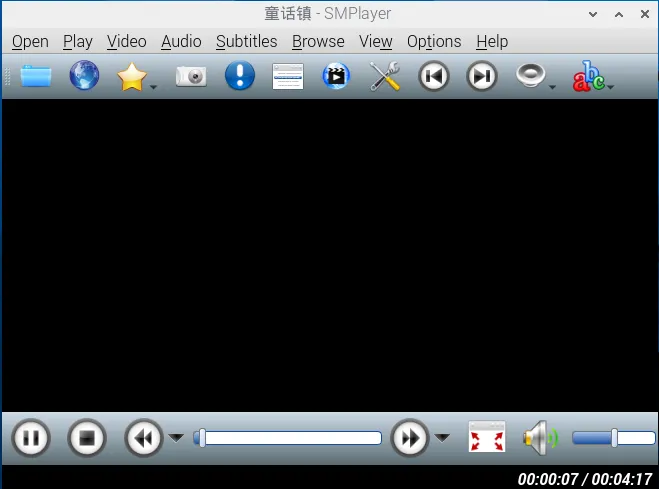Open the Subtitles menu

[247, 41]
